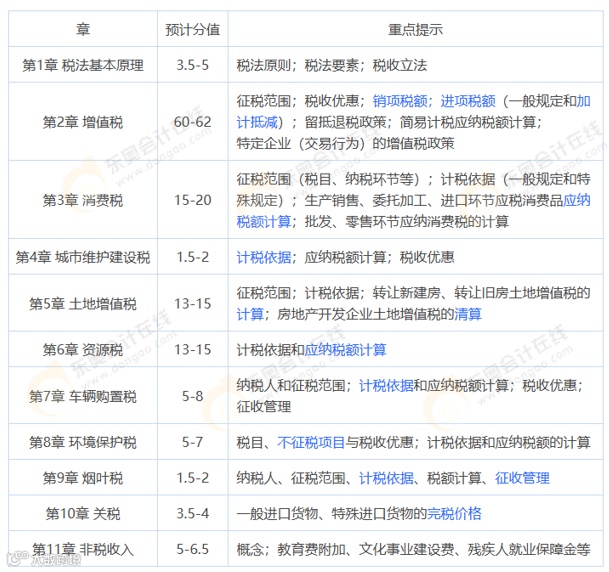Screen dimensions: 609x572
Task: Select score 13-15 in 土地增值税 row
Action: [193, 304]
